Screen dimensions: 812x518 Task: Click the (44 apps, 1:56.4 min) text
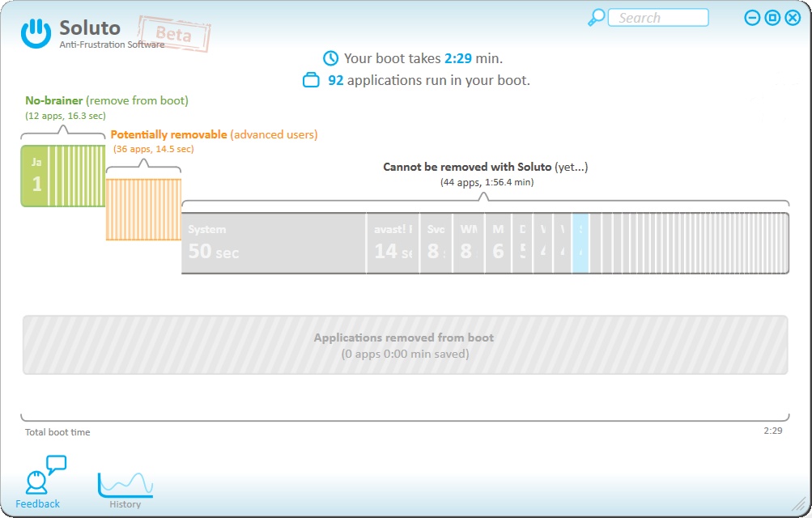click(x=487, y=182)
